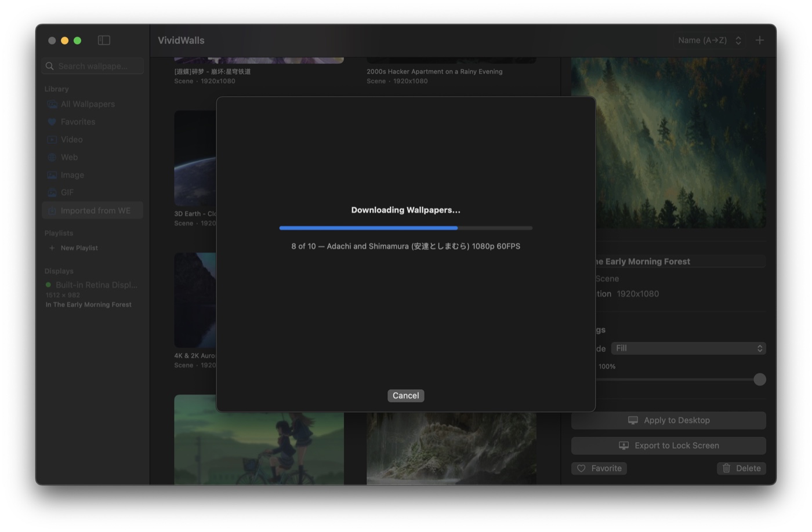Create a New Playlist
812x532 pixels.
pos(74,248)
